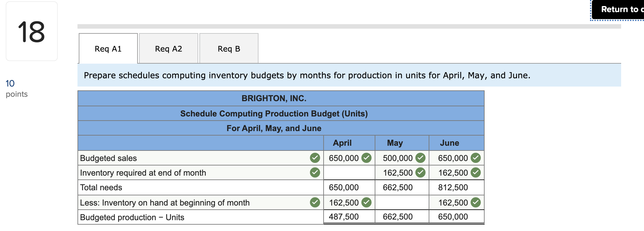Image resolution: width=644 pixels, height=231 pixels.
Task: Click the empty May beginning inventory cell
Action: point(402,202)
